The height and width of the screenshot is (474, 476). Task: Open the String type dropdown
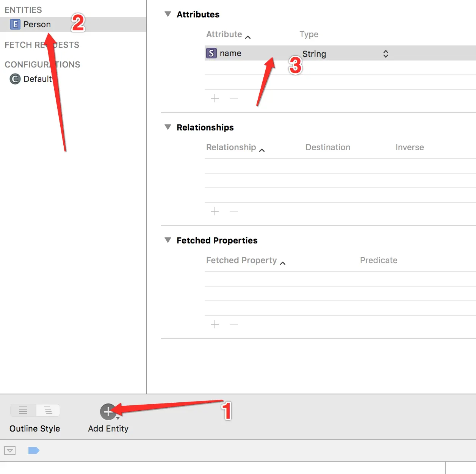(385, 54)
